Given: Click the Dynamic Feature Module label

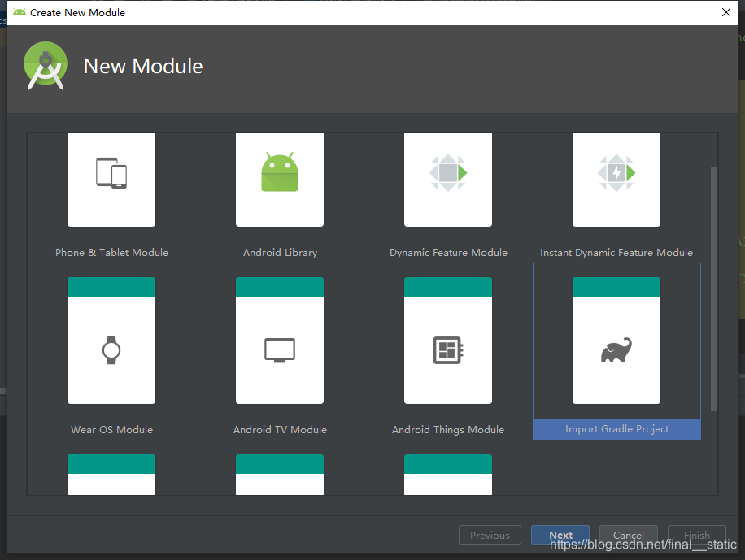Looking at the screenshot, I should [448, 253].
